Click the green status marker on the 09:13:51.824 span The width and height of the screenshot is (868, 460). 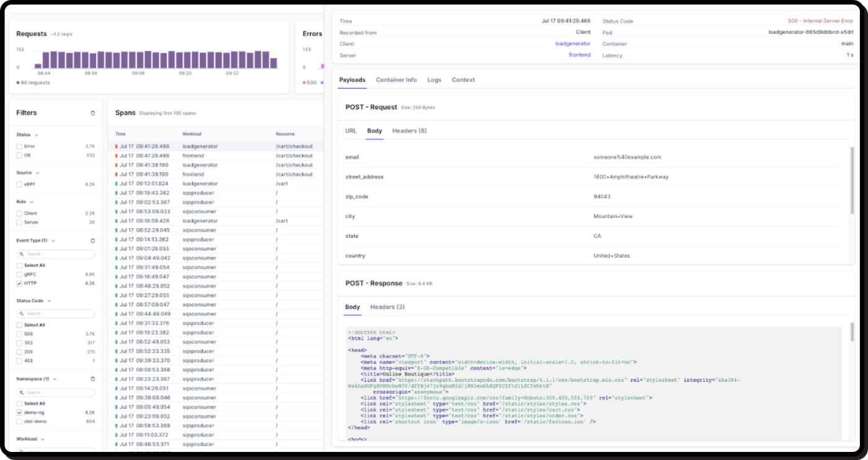tap(116, 184)
